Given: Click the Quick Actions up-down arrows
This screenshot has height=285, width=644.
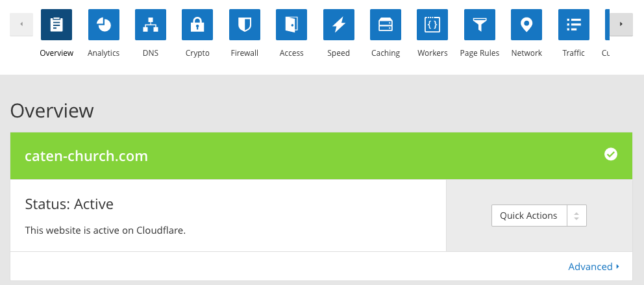Looking at the screenshot, I should (576, 216).
